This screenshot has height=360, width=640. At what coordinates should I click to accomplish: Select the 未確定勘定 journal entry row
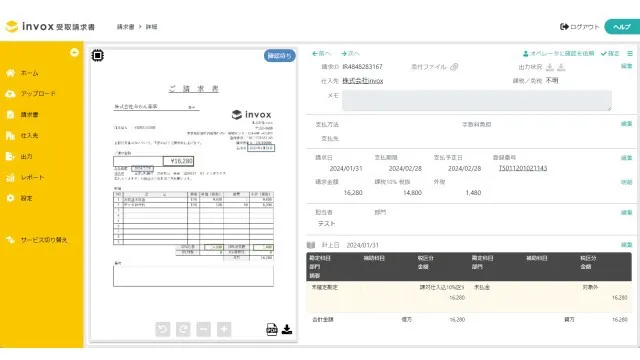tap(469, 296)
